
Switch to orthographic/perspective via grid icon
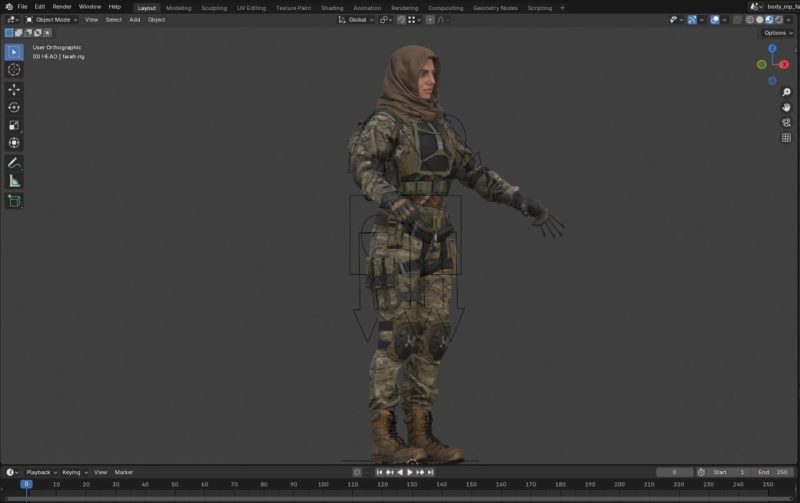tap(786, 138)
